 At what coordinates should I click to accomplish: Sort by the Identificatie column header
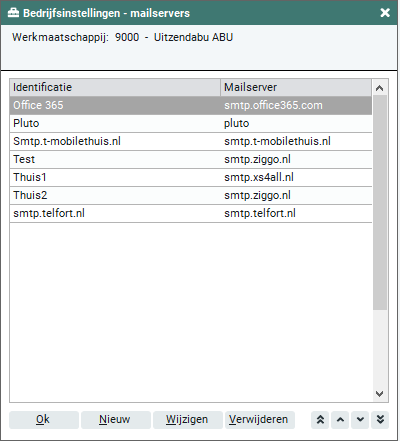coord(115,87)
